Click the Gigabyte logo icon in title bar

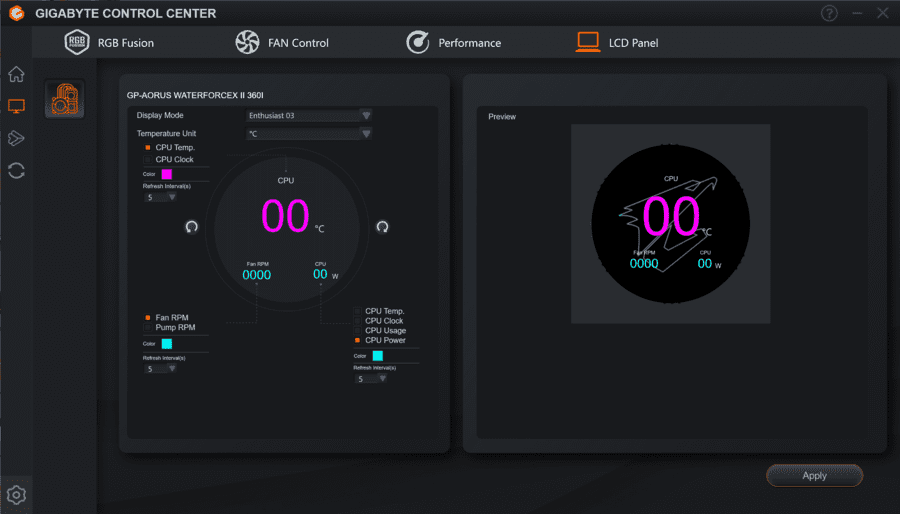coord(17,13)
